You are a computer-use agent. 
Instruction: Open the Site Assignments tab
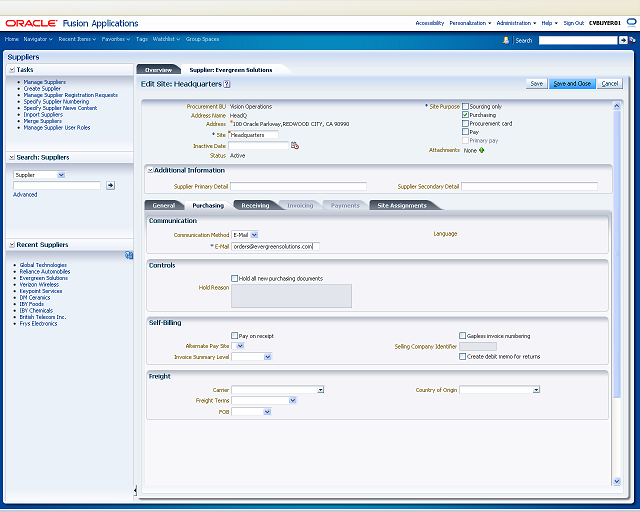tap(402, 205)
